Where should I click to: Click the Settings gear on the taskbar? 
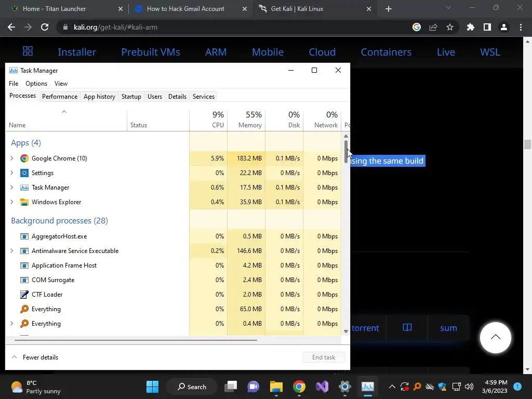click(x=345, y=387)
